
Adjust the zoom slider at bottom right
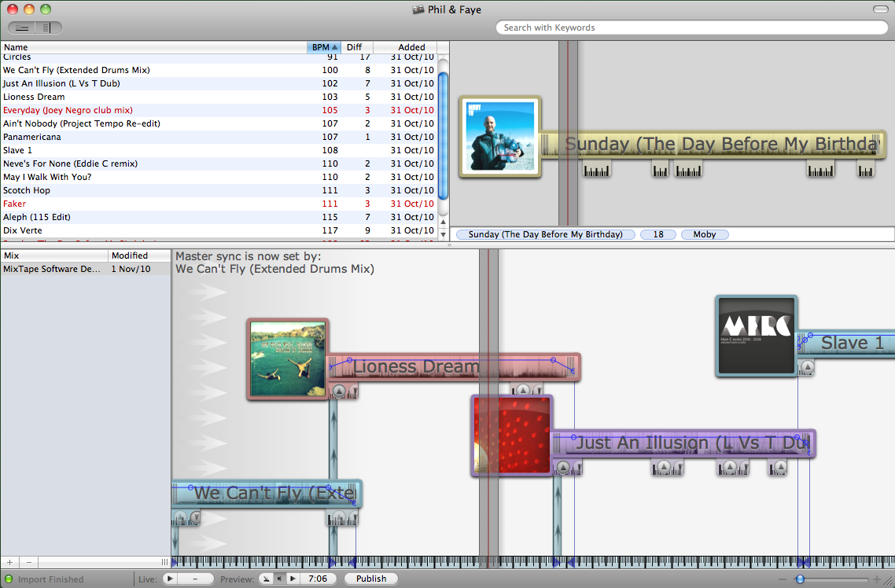(800, 579)
